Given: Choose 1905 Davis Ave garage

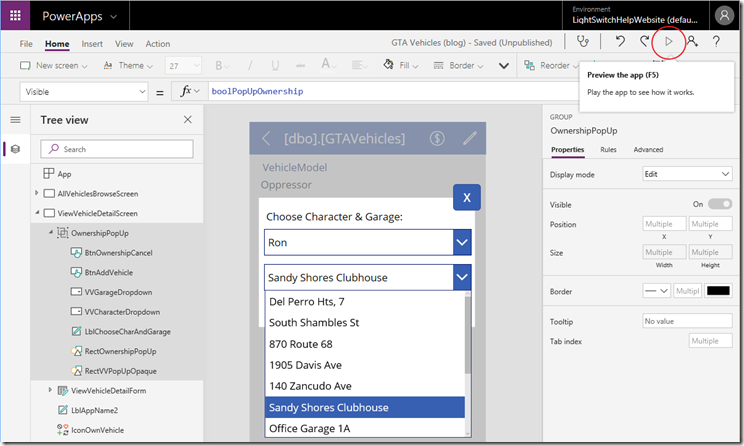Looking at the screenshot, I should pyautogui.click(x=365, y=365).
